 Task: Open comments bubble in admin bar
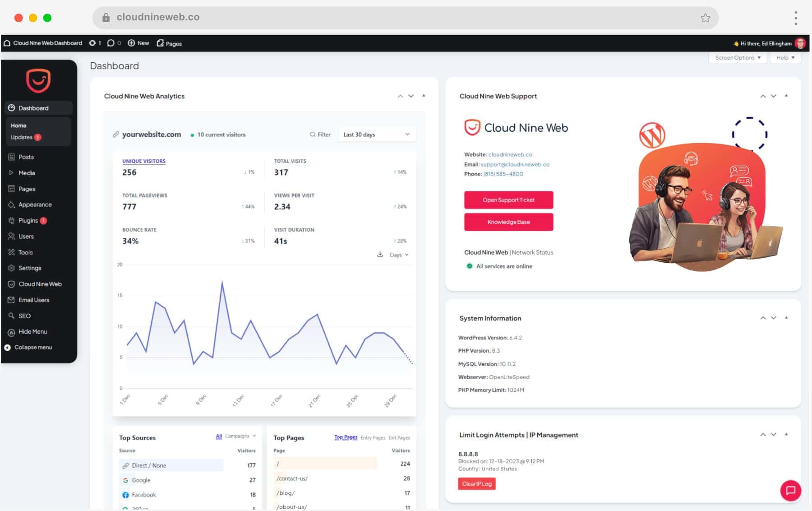(x=111, y=43)
